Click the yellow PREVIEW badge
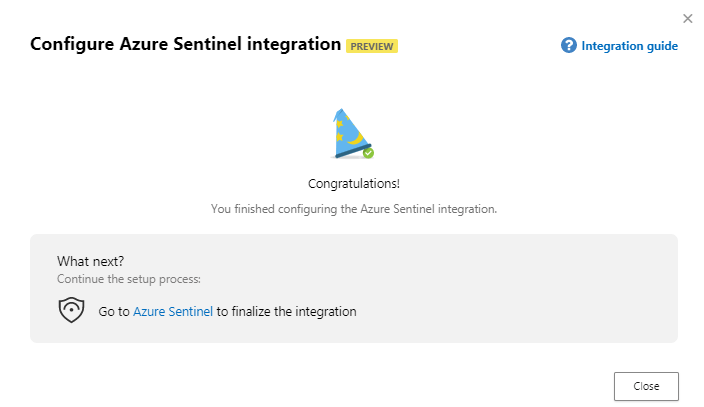Viewport: 704px width, 407px height. tap(372, 46)
